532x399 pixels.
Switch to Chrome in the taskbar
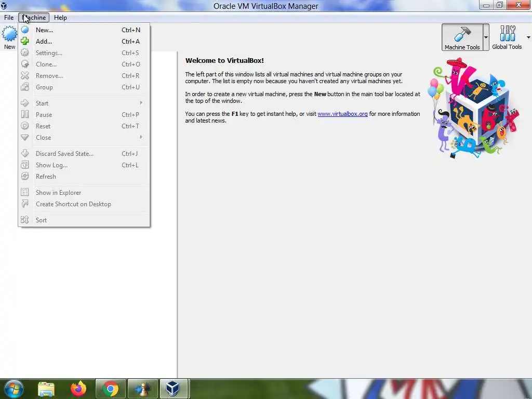(111, 389)
